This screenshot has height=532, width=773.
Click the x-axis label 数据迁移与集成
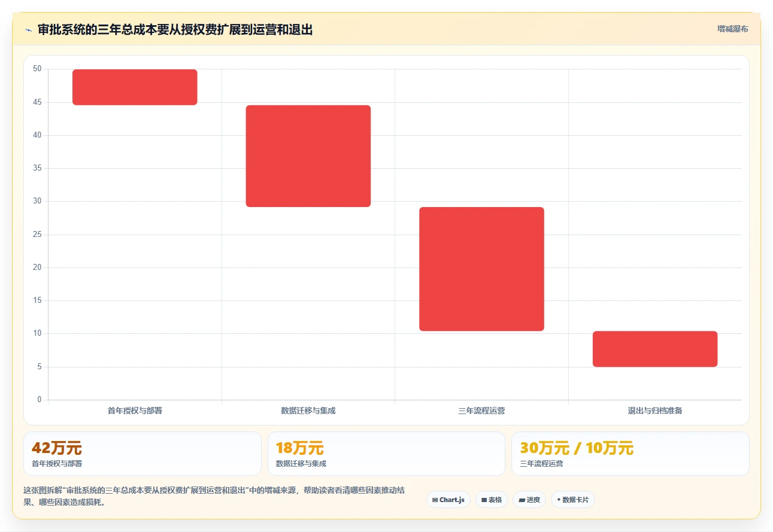tap(308, 411)
